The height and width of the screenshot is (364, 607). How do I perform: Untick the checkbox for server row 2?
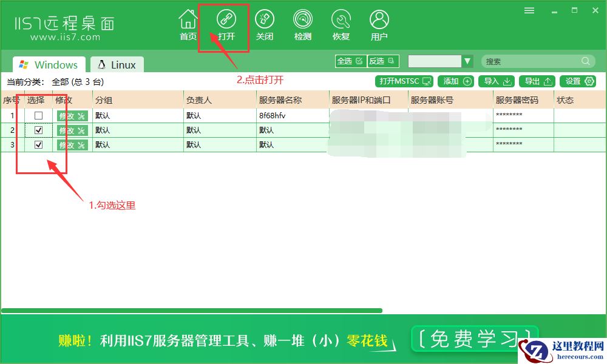click(x=38, y=130)
